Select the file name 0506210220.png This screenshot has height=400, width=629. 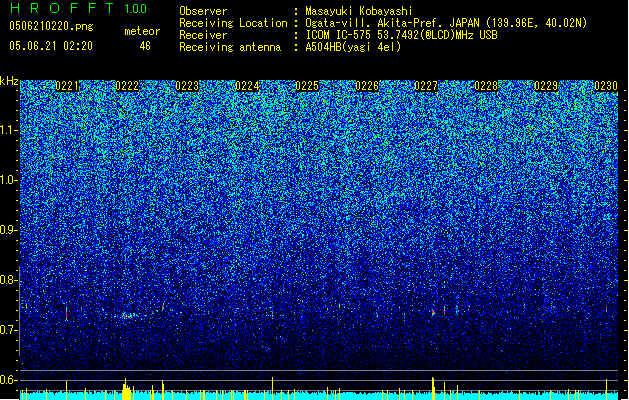pos(51,26)
